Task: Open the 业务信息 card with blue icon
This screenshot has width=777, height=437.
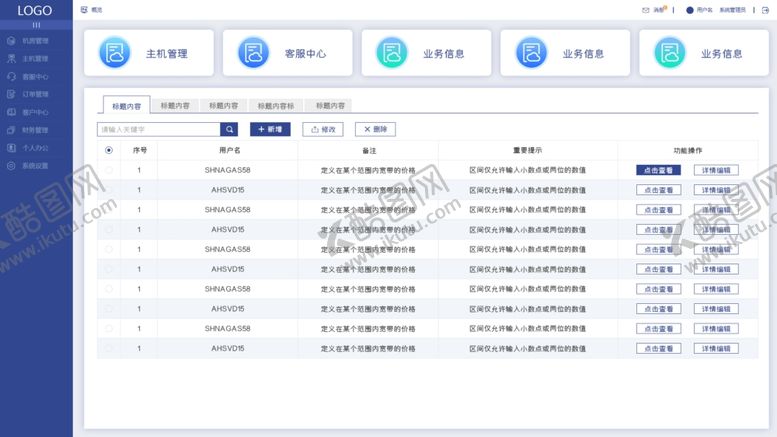Action: [565, 53]
